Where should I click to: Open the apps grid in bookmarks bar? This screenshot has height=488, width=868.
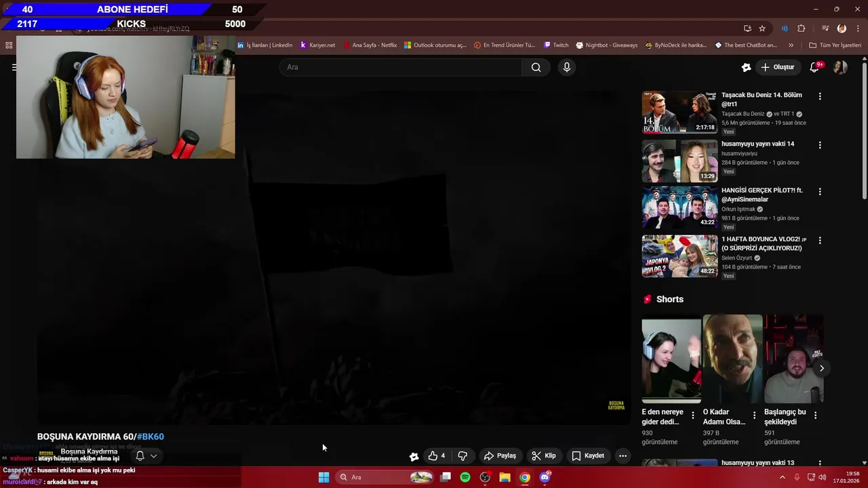click(9, 45)
